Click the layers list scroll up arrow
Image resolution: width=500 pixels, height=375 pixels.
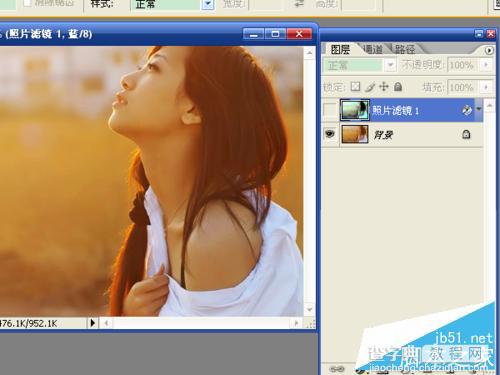489,106
